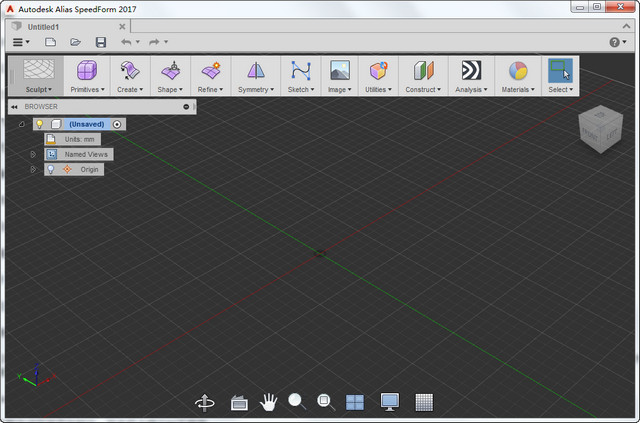The width and height of the screenshot is (640, 423).
Task: Expand the Sketch dropdown label
Action: 301,89
